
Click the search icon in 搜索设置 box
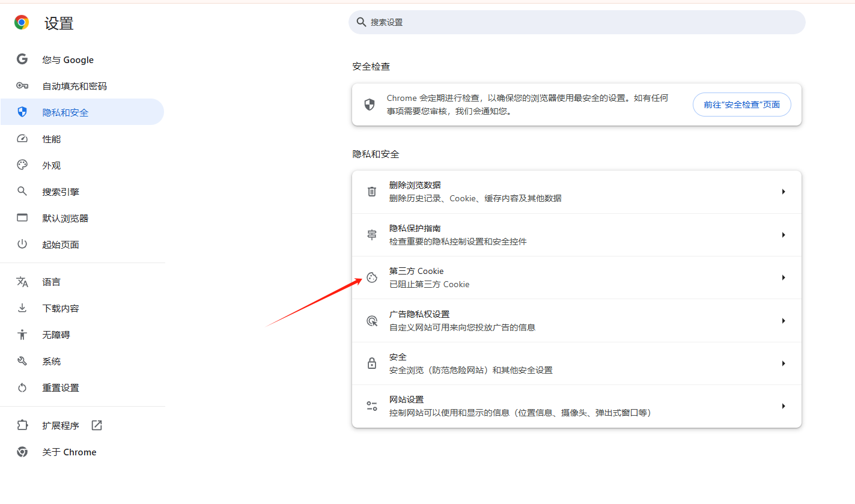pyautogui.click(x=361, y=22)
